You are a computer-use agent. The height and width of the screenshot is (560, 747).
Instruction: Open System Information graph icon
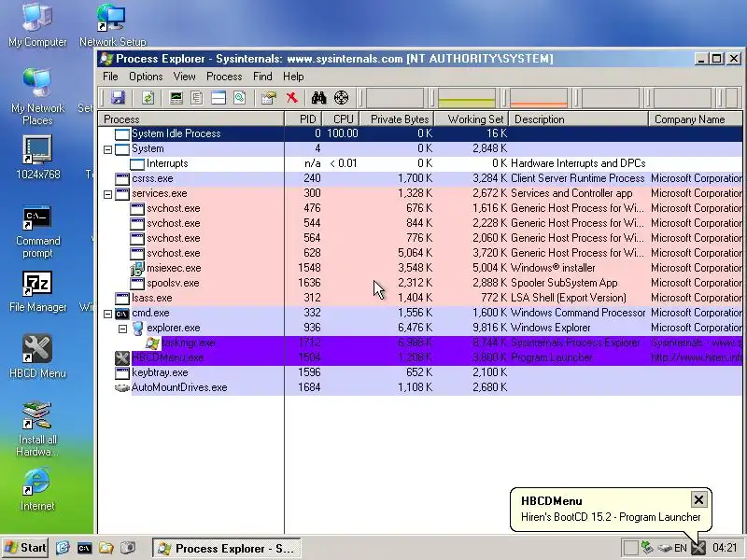[176, 98]
